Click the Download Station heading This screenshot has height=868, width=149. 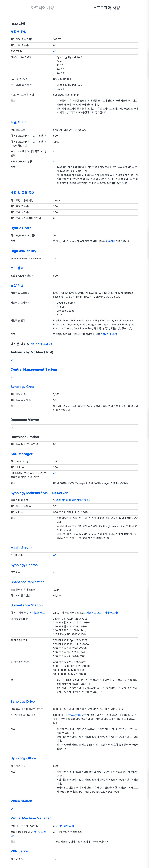tap(25, 437)
